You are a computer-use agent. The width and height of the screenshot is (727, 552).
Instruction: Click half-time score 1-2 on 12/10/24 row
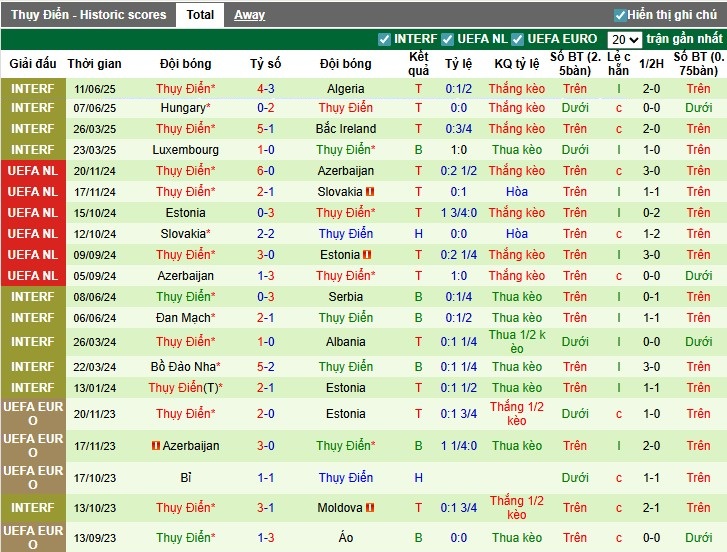pos(651,234)
